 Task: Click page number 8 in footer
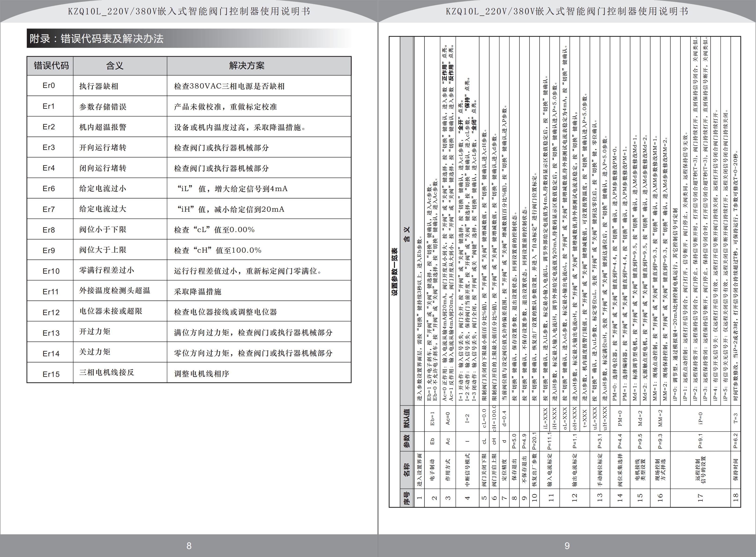click(x=189, y=546)
